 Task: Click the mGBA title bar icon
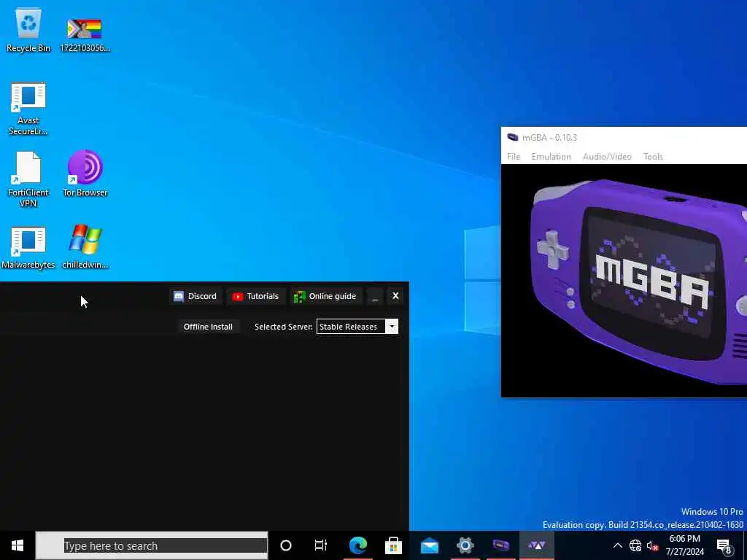click(x=513, y=138)
